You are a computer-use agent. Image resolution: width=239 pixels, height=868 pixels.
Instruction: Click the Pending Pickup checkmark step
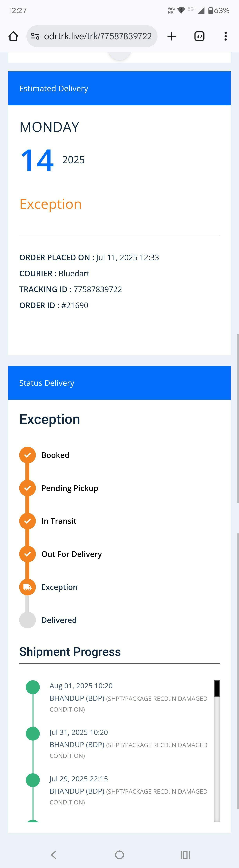[28, 488]
